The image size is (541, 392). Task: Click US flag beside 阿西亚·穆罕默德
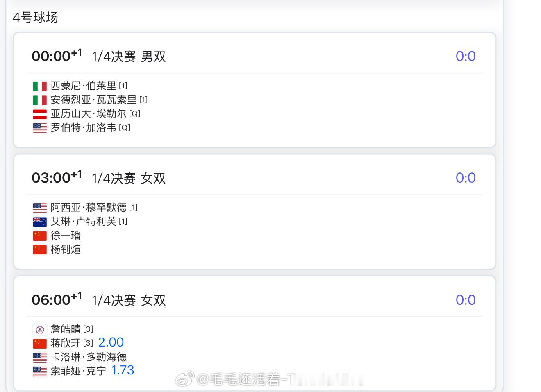click(40, 208)
